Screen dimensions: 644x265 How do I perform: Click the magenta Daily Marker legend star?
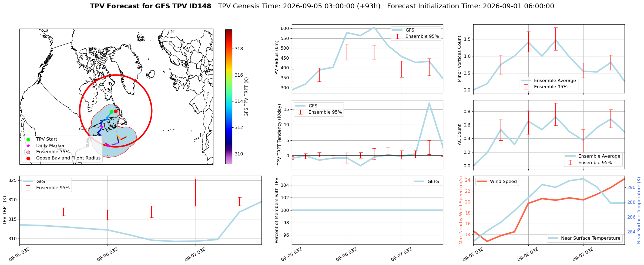click(28, 146)
